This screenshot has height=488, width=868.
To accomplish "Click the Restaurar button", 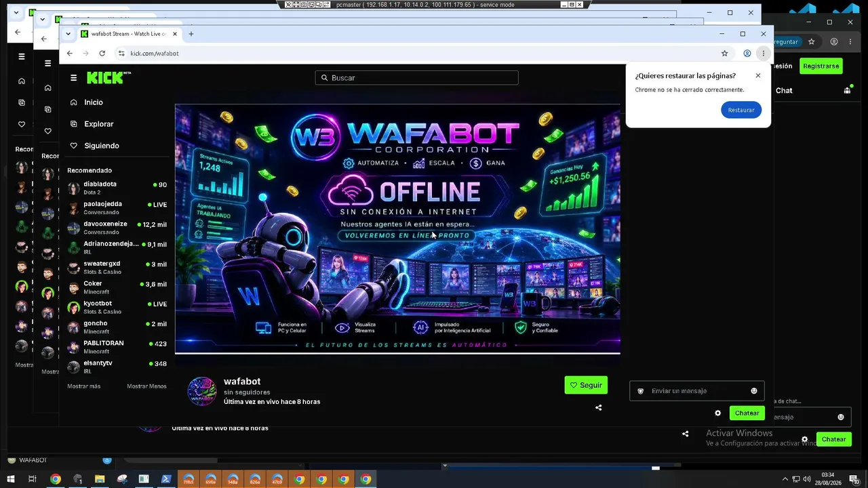I will tap(741, 110).
